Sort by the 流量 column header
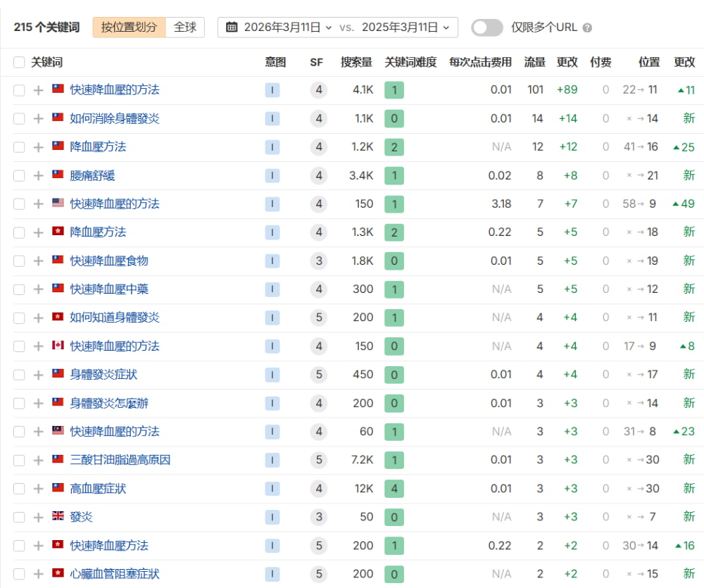Screen dimensions: 704x588 coord(534,62)
